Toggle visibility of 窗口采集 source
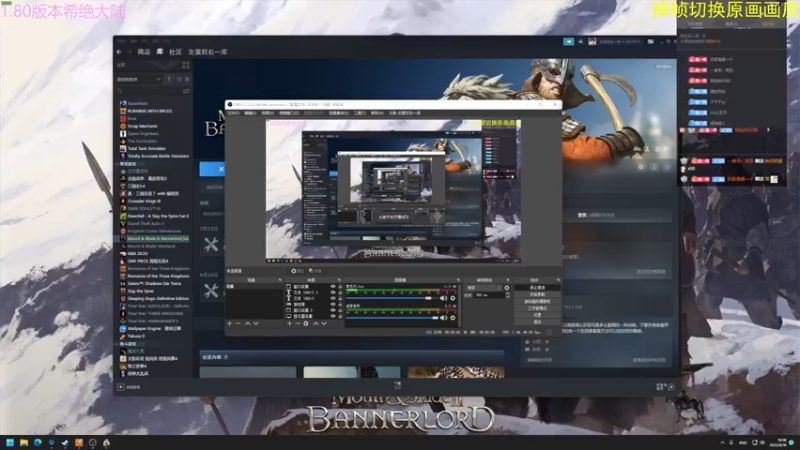The width and height of the screenshot is (800, 450). [x=333, y=287]
